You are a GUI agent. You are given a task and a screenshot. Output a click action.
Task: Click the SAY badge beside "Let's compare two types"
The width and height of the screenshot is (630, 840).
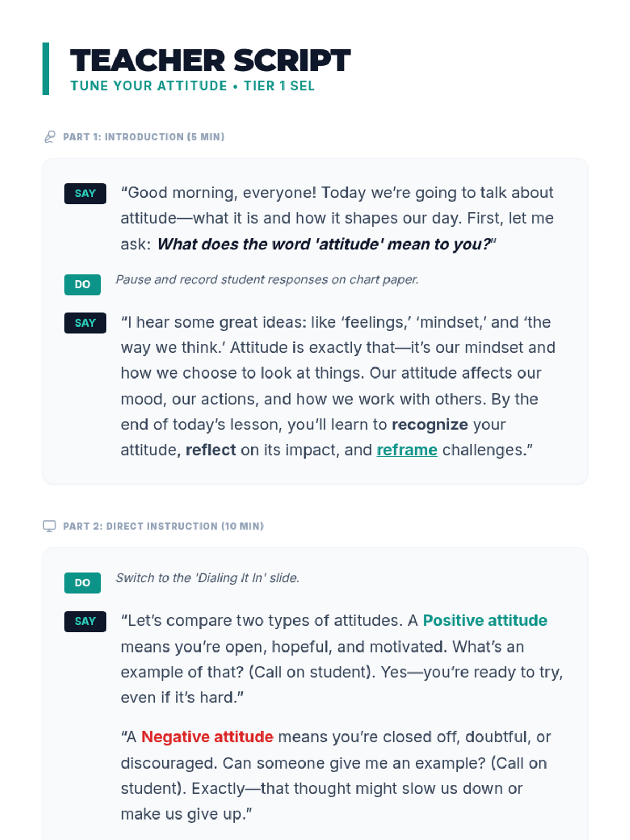click(x=85, y=621)
